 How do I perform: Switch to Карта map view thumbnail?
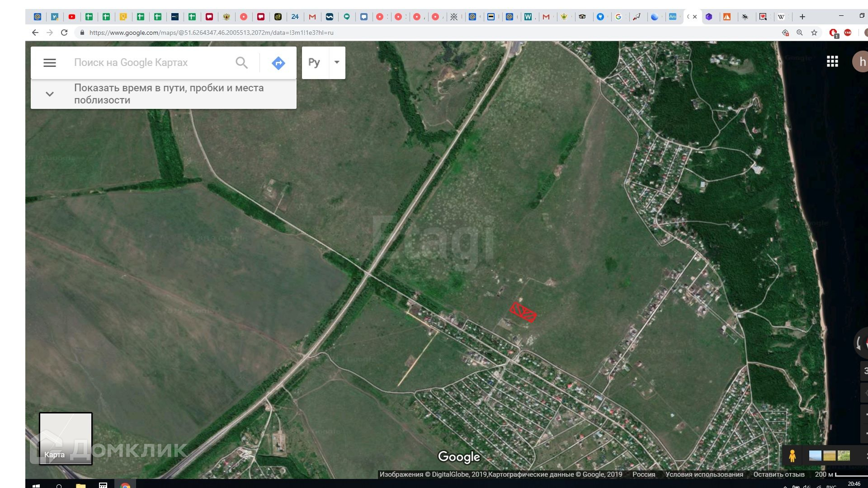coord(66,438)
